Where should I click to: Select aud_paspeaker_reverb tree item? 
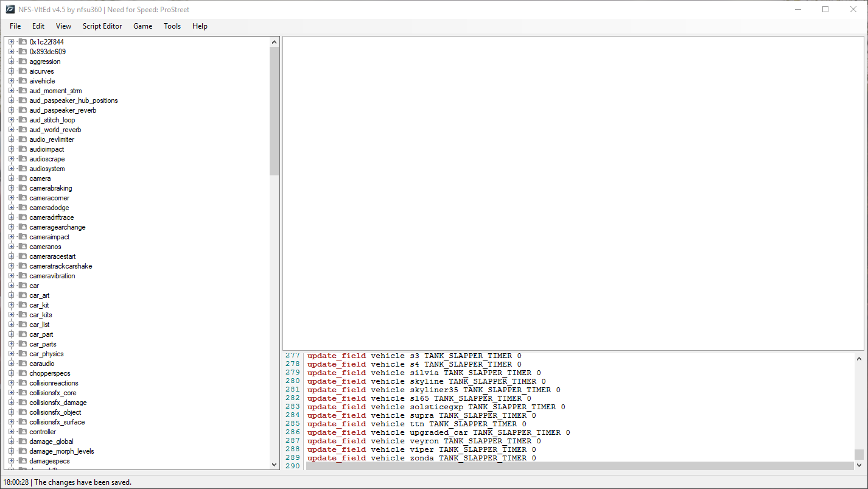tap(63, 110)
